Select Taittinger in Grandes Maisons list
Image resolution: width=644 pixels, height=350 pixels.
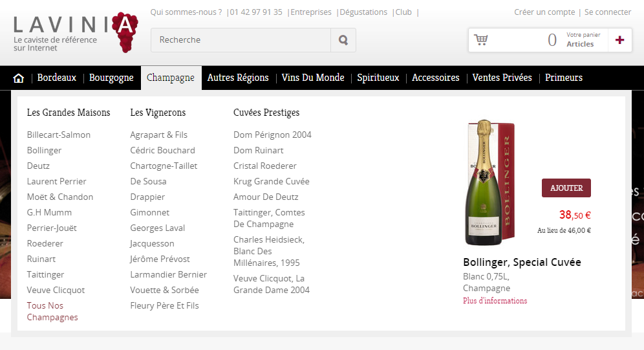tap(46, 275)
